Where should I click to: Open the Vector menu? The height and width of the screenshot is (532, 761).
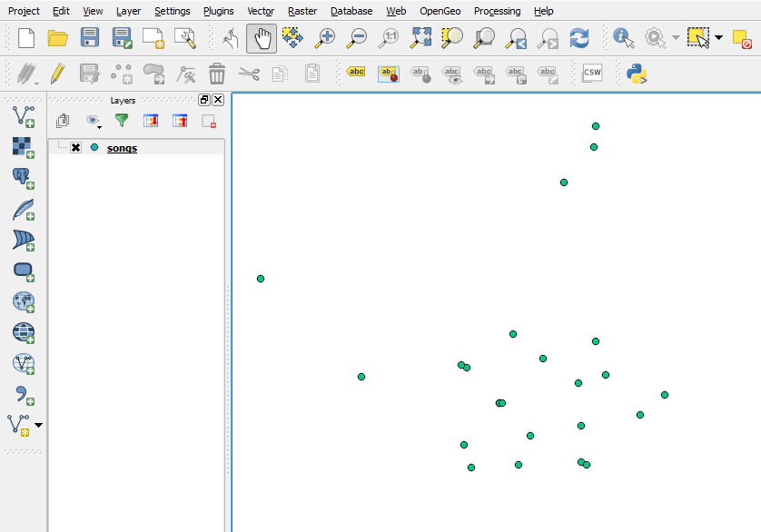tap(261, 11)
